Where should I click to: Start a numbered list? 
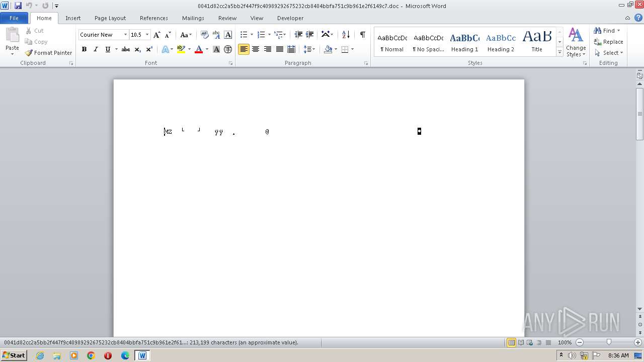point(261,35)
